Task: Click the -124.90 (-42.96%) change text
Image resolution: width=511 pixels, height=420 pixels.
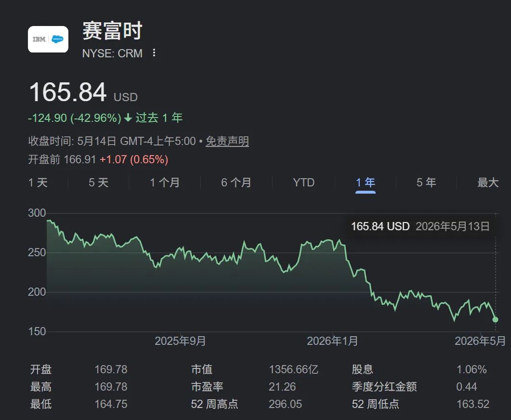Action: (75, 118)
